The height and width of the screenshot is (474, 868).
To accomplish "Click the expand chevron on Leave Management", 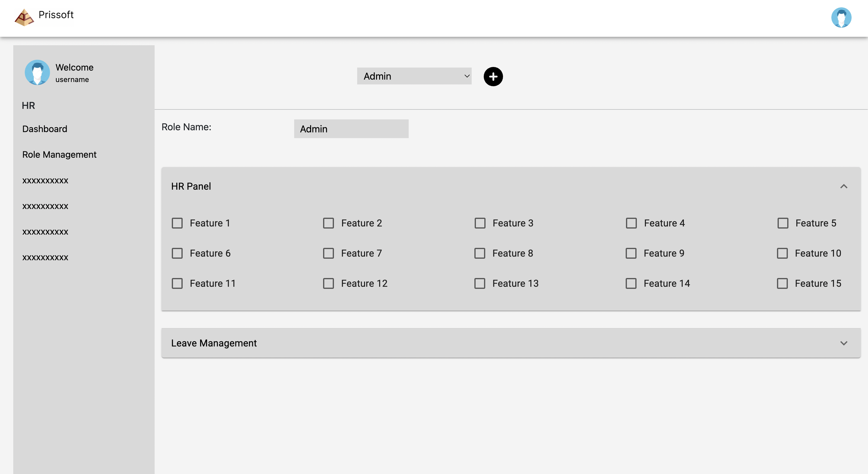I will [x=844, y=343].
